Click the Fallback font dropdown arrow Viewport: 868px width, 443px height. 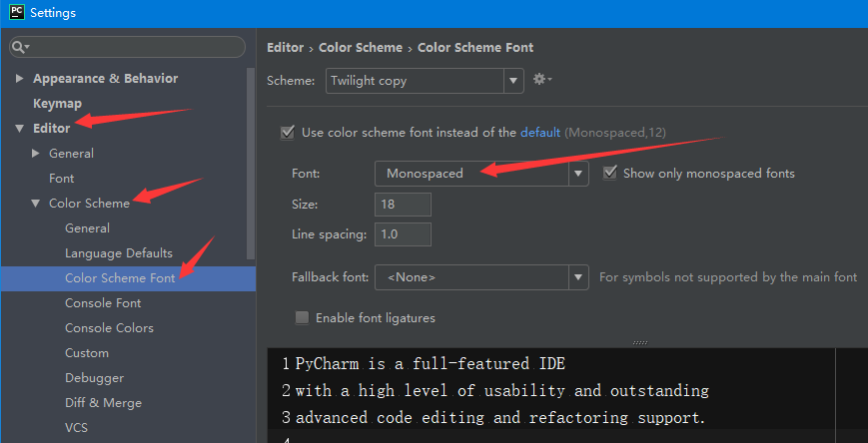[578, 277]
